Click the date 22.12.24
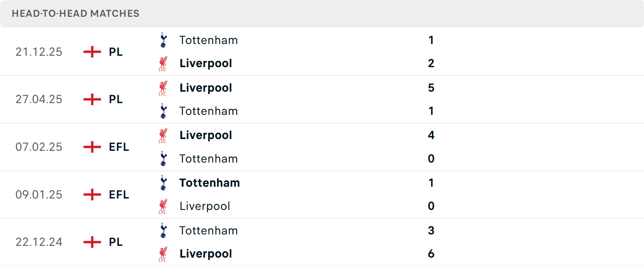This screenshot has height=266, width=644. click(39, 242)
